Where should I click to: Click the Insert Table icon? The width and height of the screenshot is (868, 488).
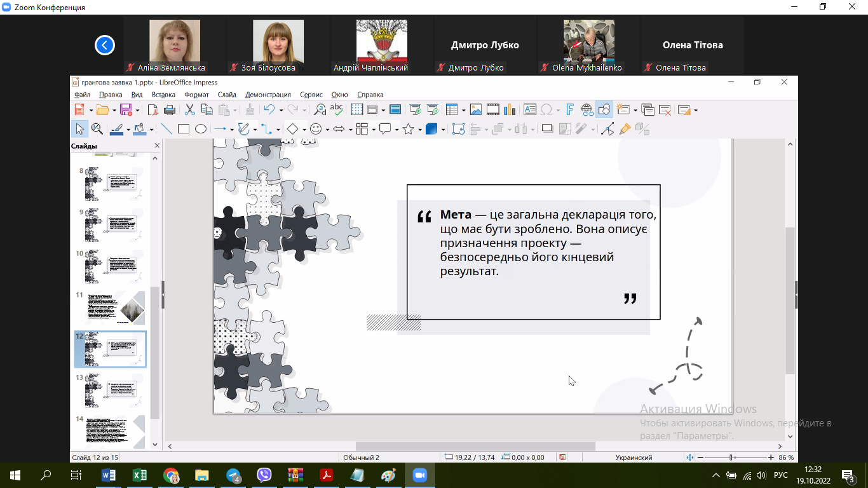pyautogui.click(x=452, y=110)
